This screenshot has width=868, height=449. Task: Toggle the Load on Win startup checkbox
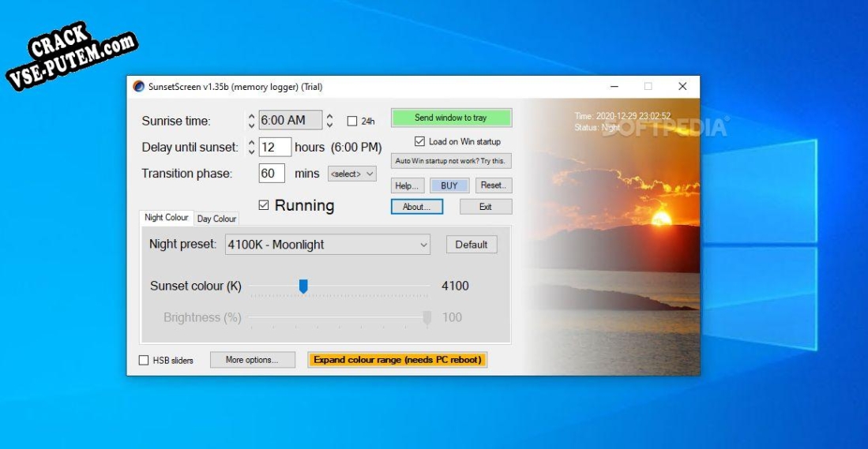click(420, 142)
